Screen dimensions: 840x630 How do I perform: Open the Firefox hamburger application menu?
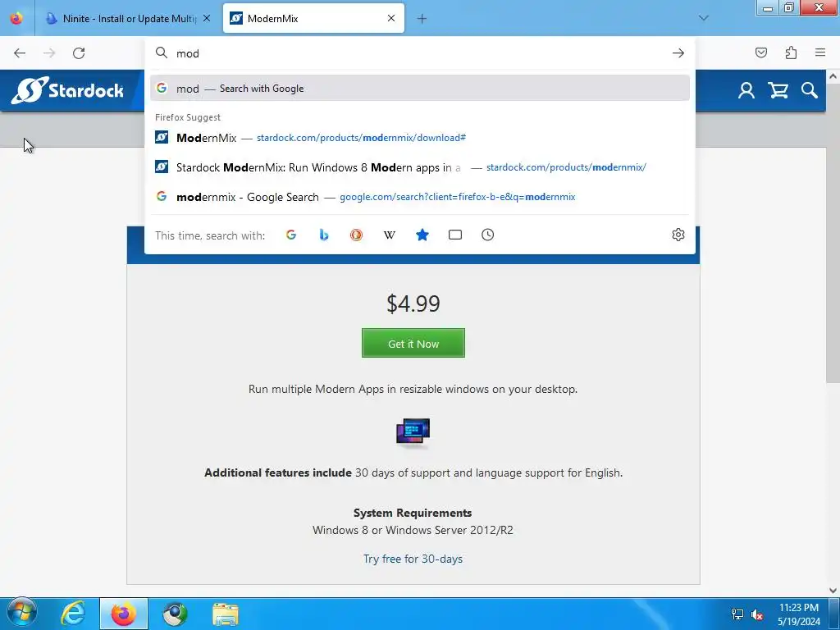pyautogui.click(x=820, y=52)
